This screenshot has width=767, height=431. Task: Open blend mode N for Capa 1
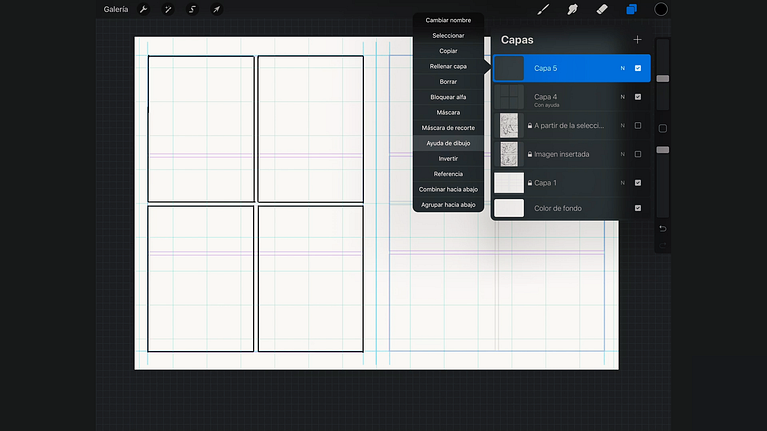(622, 183)
